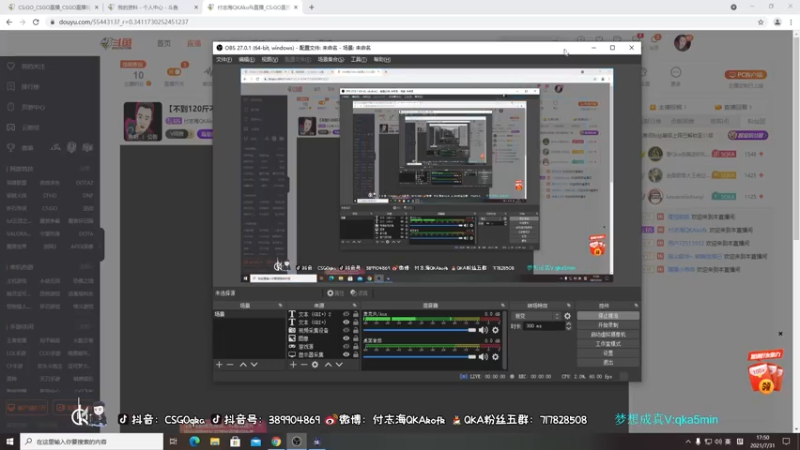Toggle visibility of the display capture source
This screenshot has width=800, height=450.
[x=346, y=355]
